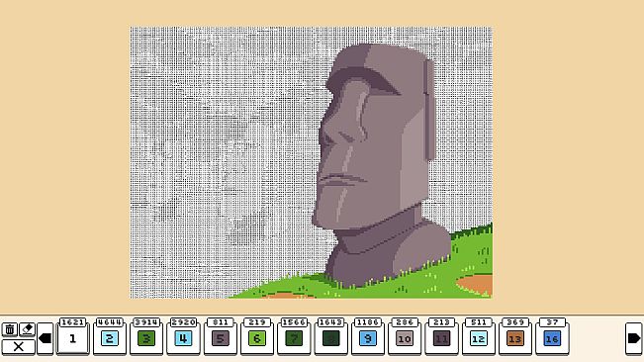The image size is (644, 362).
Task: Click the Moai statue pixel art canvas
Action: coord(312,162)
